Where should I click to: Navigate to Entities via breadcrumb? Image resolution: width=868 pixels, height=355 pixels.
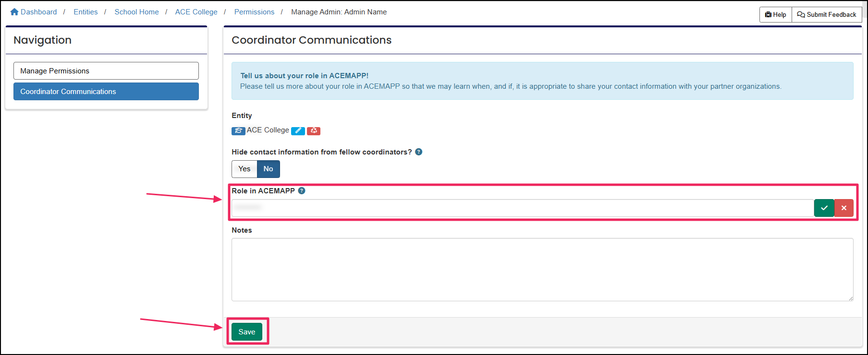tap(86, 12)
